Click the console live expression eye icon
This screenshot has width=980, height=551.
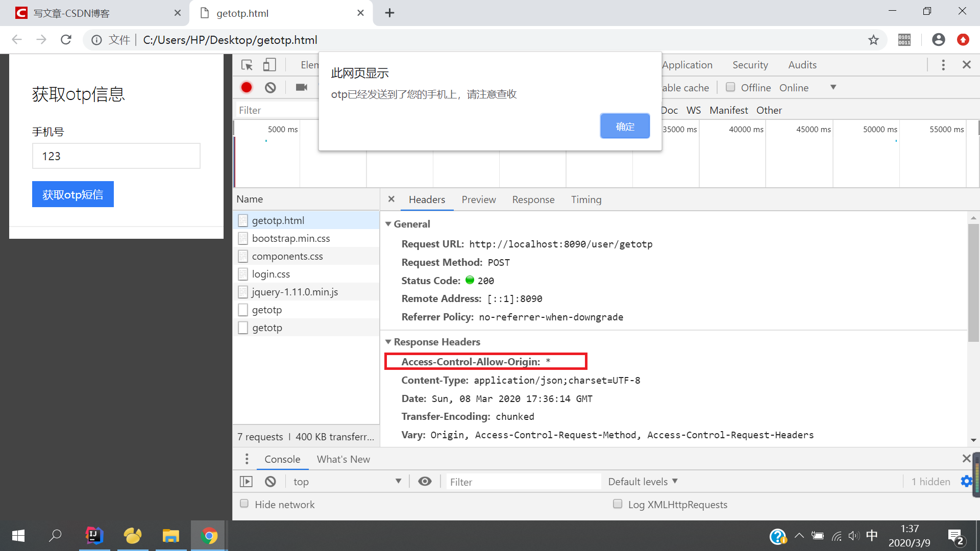point(425,481)
